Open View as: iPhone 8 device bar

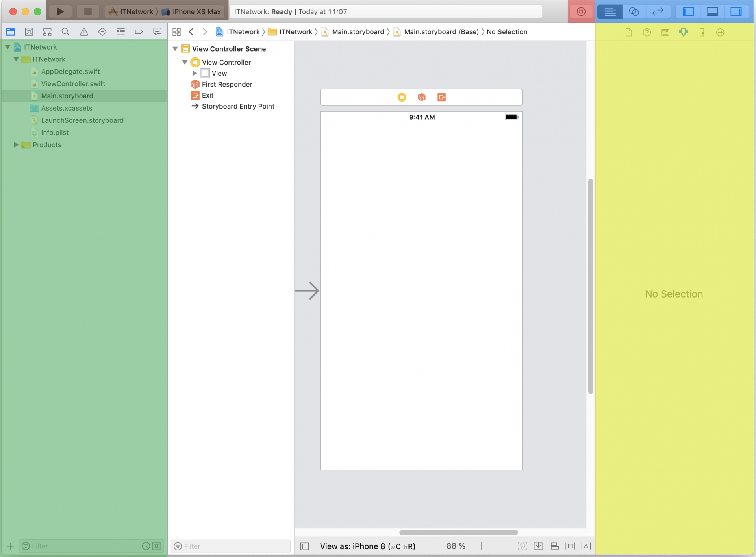pyautogui.click(x=367, y=546)
